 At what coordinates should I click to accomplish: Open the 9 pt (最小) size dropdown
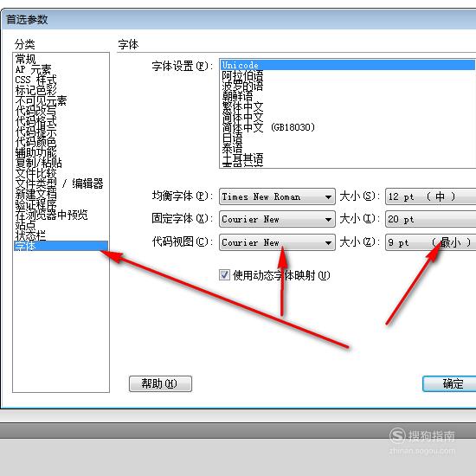pyautogui.click(x=430, y=242)
